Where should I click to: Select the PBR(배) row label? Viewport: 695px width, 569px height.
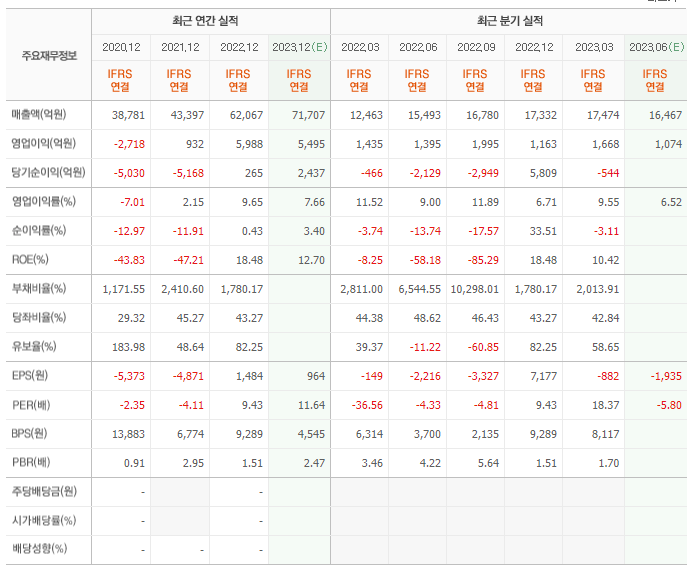coord(31,463)
